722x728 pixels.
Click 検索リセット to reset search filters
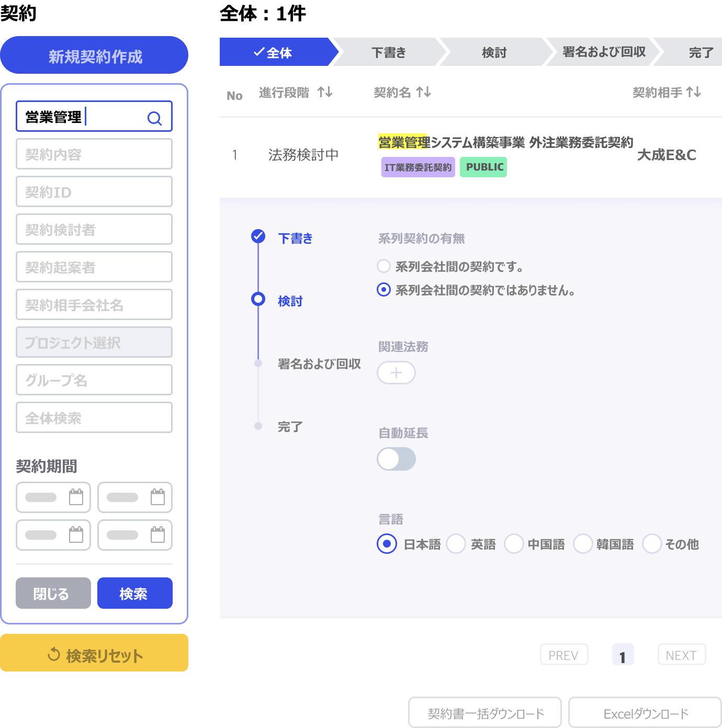coord(94,653)
